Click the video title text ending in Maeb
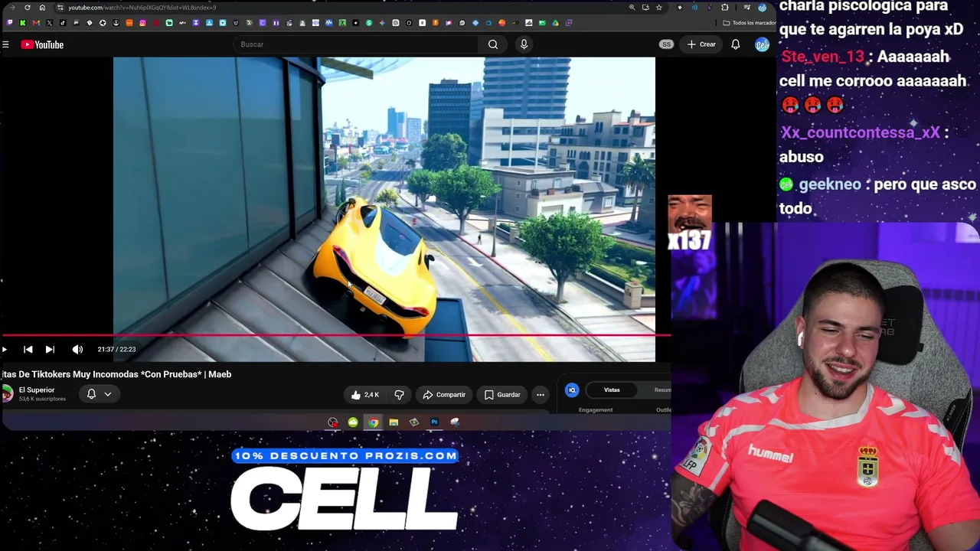 point(116,374)
